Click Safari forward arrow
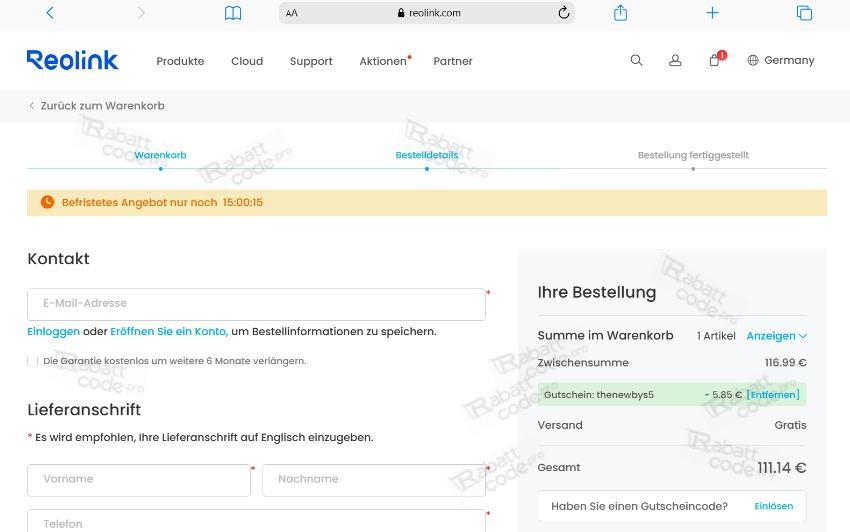This screenshot has width=850, height=532. point(141,12)
